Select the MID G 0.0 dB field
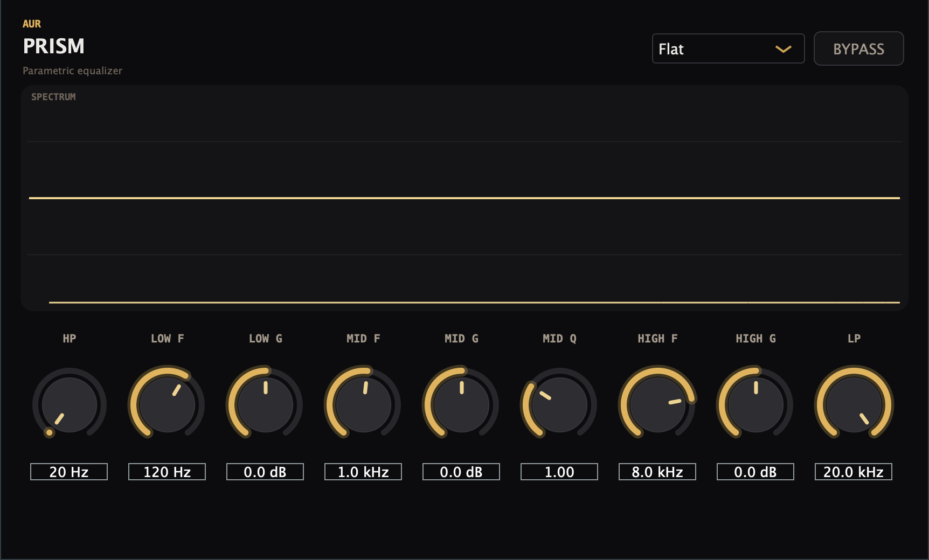This screenshot has width=929, height=560. [x=461, y=472]
